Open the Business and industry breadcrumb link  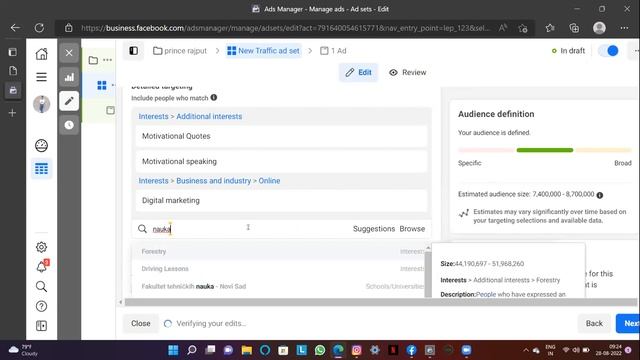(x=213, y=181)
